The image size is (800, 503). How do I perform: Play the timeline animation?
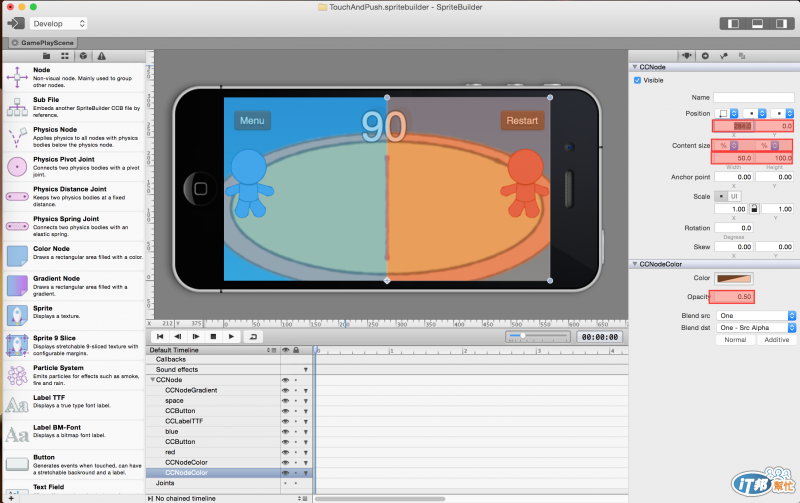click(231, 337)
